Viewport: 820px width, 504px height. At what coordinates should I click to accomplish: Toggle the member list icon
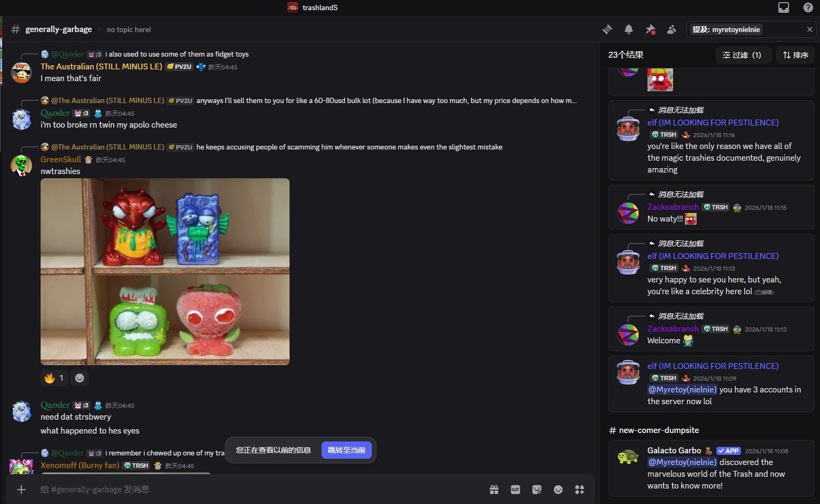(x=671, y=29)
